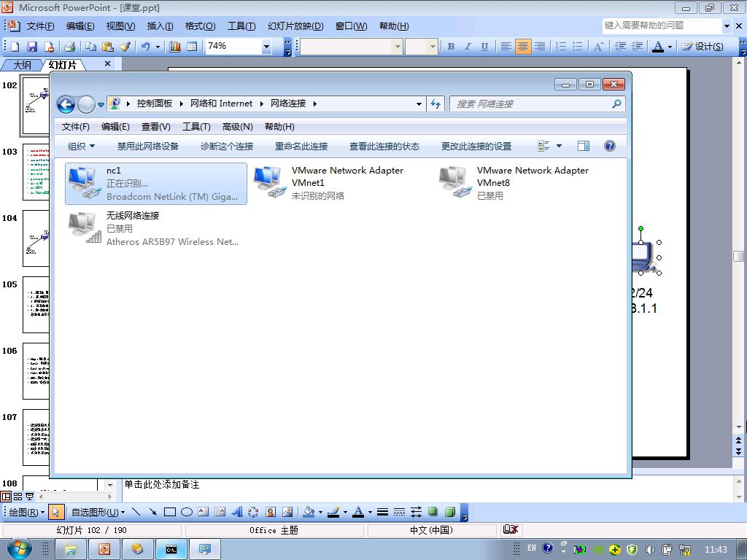Insert a chart via toolbar icon
This screenshot has height=560, width=747.
tap(175, 47)
